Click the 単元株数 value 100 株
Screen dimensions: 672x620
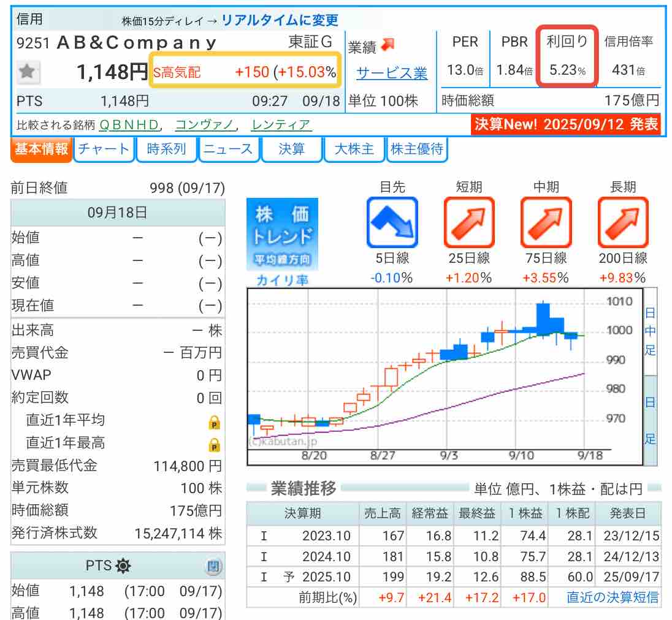pos(202,488)
